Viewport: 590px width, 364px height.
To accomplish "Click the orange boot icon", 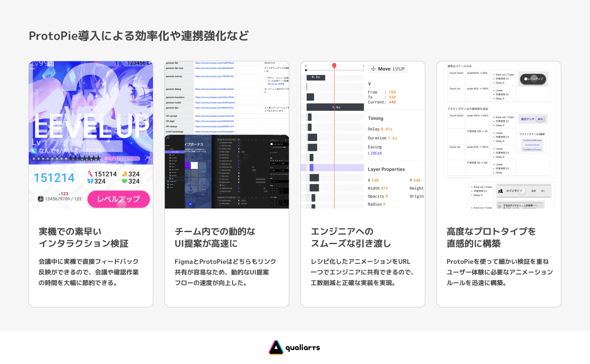I will click(125, 174).
